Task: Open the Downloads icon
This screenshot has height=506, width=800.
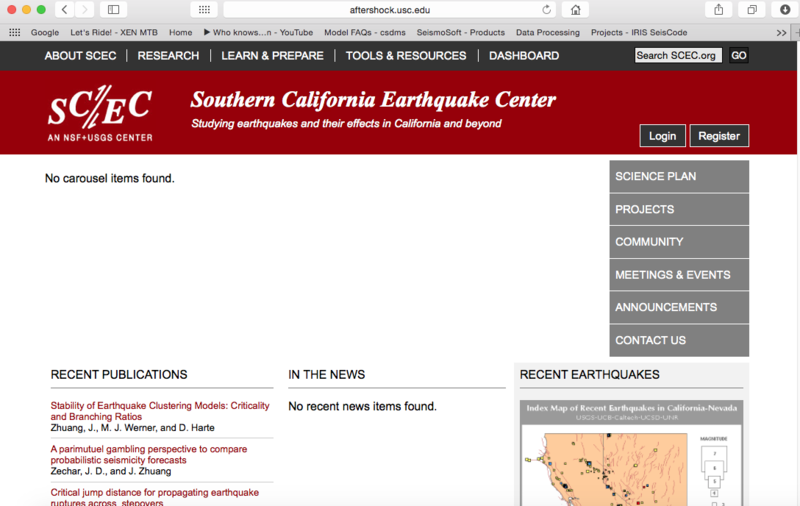Action: pos(785,10)
